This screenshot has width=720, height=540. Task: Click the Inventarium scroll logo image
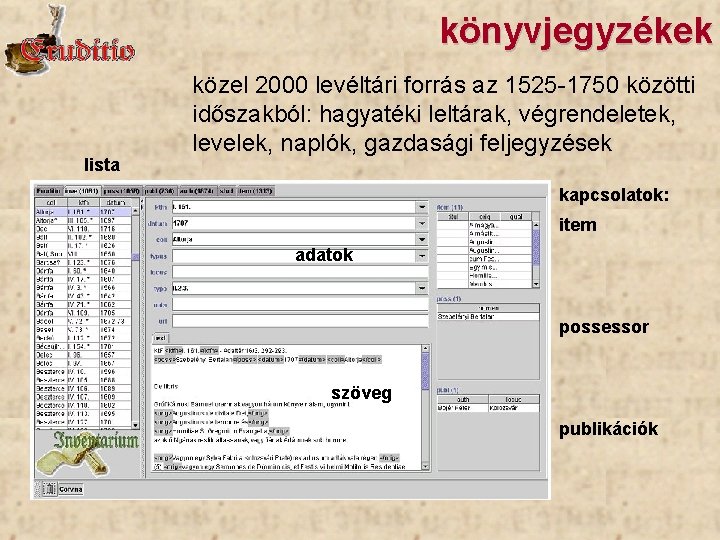[x=87, y=454]
